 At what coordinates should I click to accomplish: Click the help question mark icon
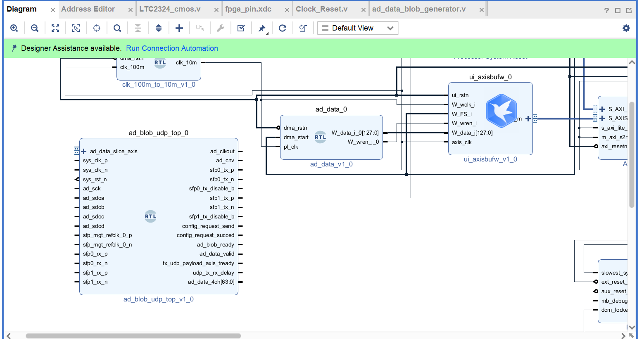pyautogui.click(x=606, y=10)
